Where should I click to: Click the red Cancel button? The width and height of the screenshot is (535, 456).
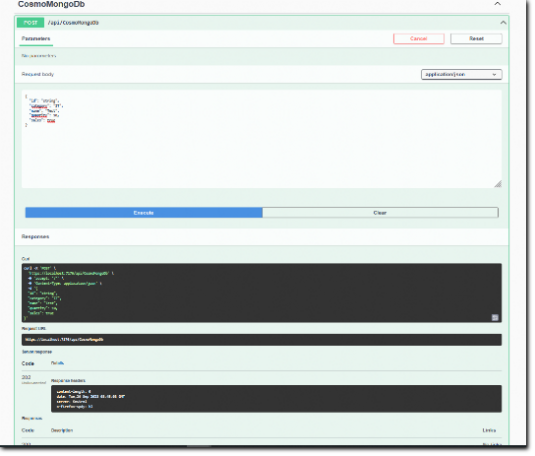(x=419, y=39)
